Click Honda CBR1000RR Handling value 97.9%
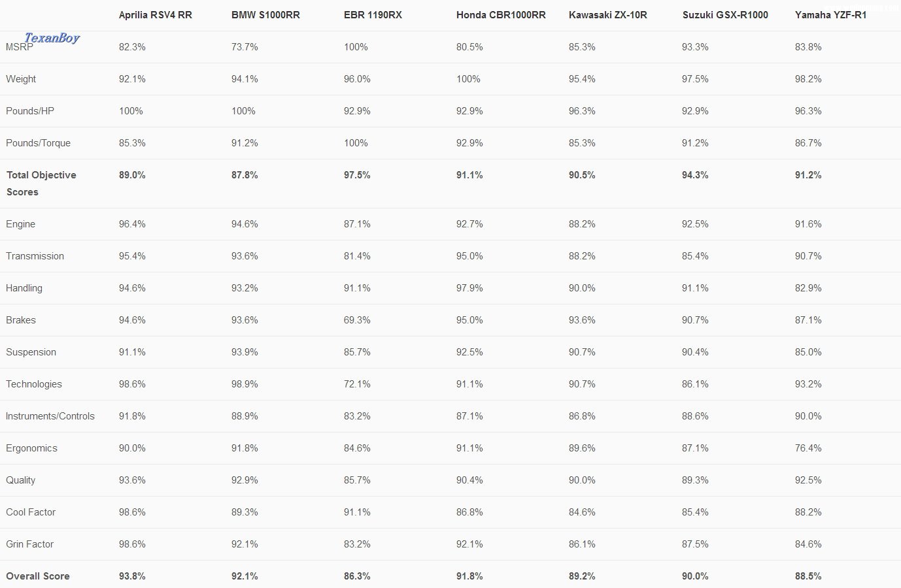Viewport: 901px width, 588px height. point(469,288)
